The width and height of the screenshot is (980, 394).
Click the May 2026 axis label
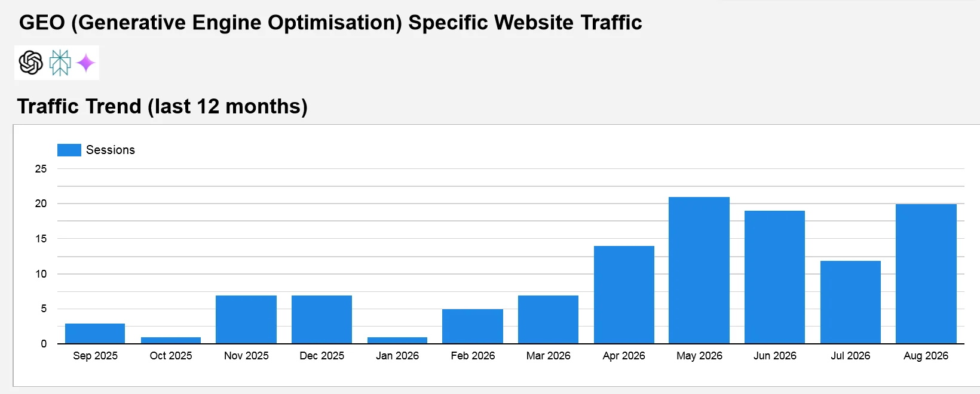(x=699, y=356)
